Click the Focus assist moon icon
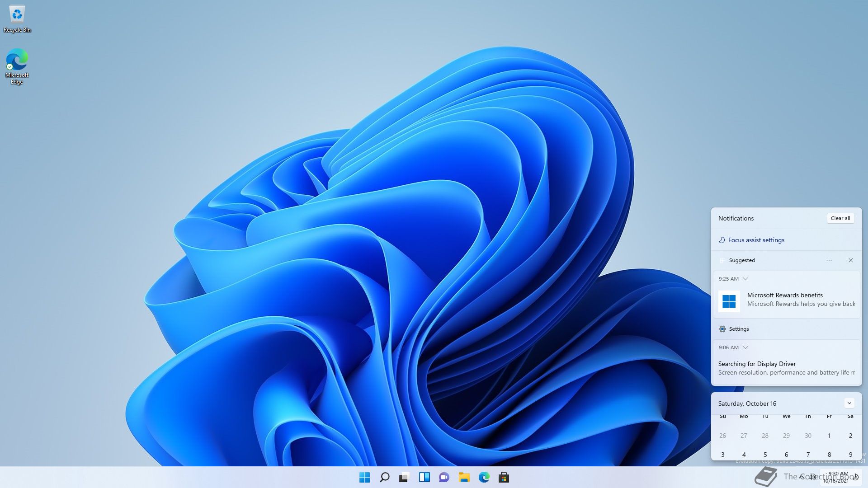Viewport: 868px width, 488px height. (722, 240)
